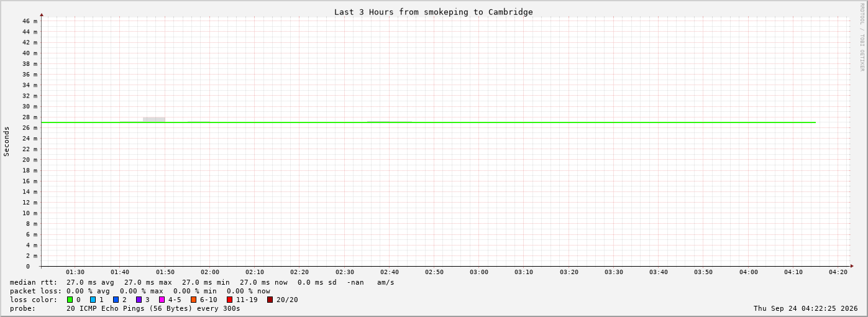
Task: Click the magenta 4-5 loss swatch
Action: click(162, 300)
